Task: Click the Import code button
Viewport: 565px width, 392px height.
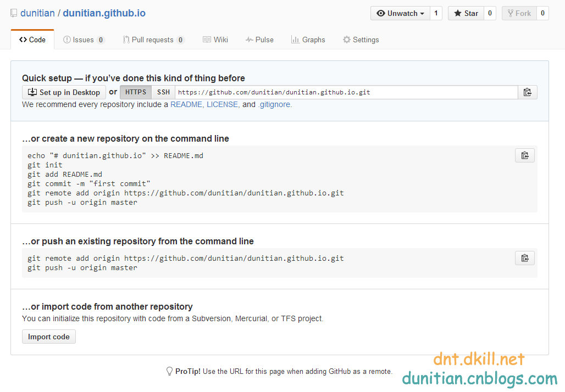Action: click(49, 337)
